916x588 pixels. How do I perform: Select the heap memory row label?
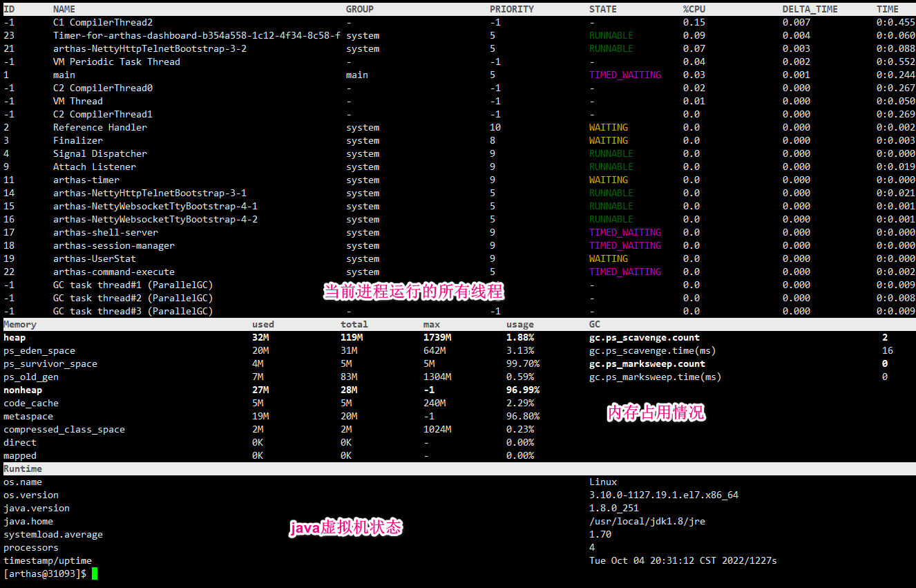(x=15, y=337)
